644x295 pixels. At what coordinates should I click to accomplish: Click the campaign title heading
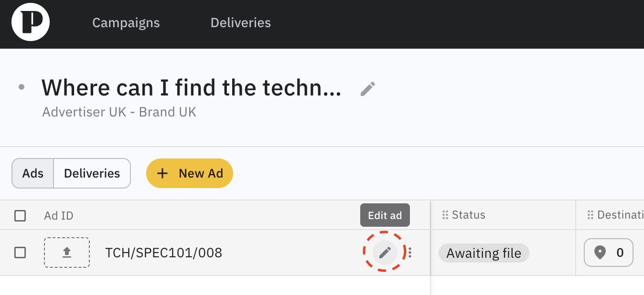191,87
